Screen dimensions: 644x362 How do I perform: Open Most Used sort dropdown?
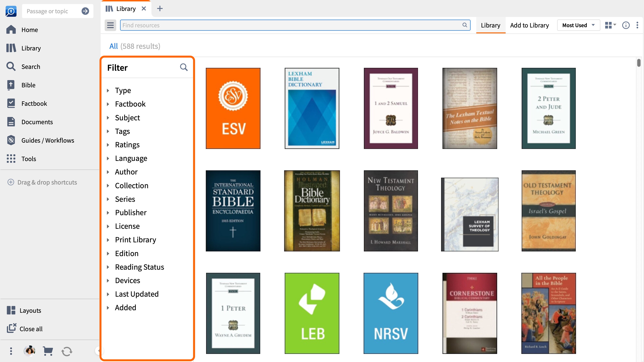578,25
